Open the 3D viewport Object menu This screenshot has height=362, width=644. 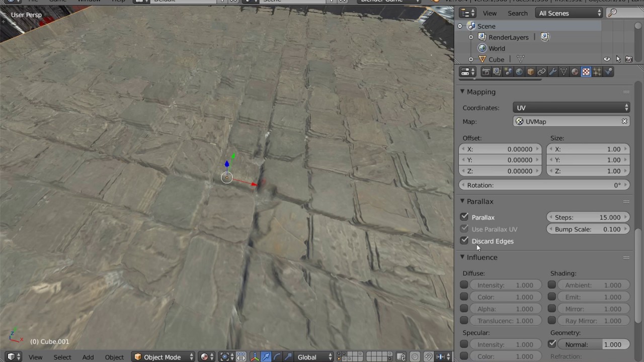tap(114, 357)
